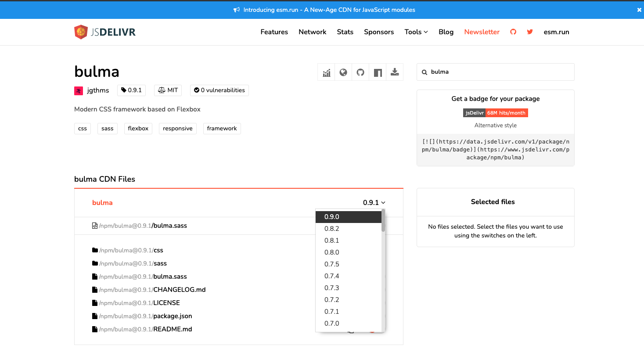Click the default bulma.sass file icon
Viewport: 644px width, 363px height.
95,226
